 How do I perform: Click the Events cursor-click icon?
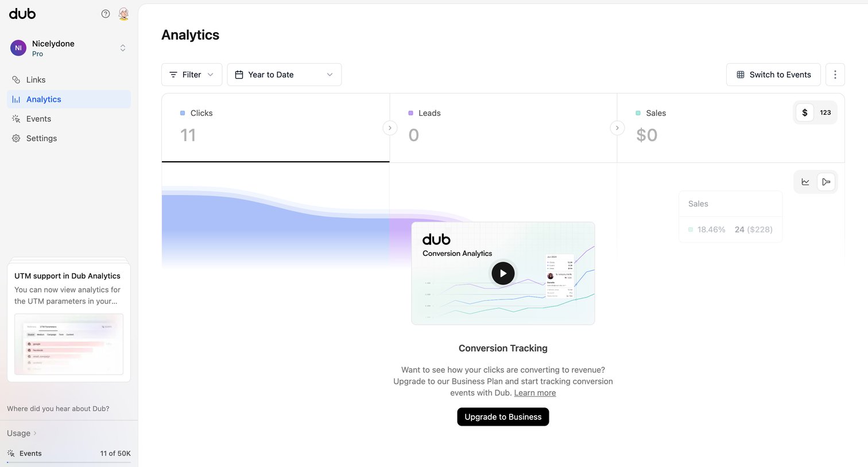(16, 119)
